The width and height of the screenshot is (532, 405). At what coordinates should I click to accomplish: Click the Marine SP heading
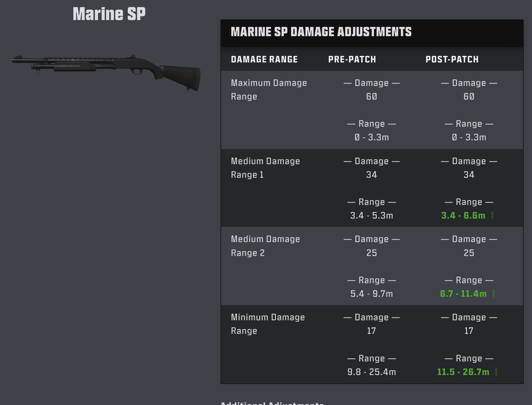pyautogui.click(x=109, y=14)
